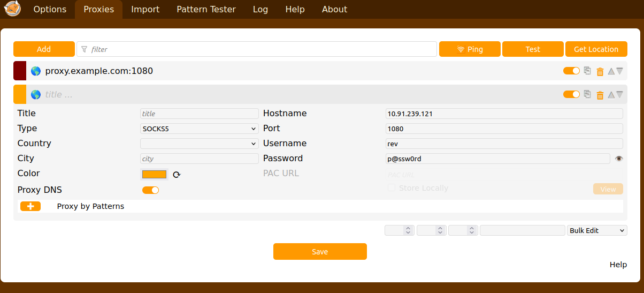Toggle the untitled proxy's enable switch
The height and width of the screenshot is (293, 644).
click(x=571, y=94)
